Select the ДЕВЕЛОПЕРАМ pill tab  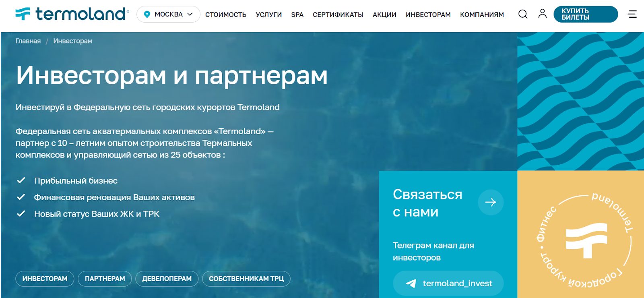(x=167, y=279)
